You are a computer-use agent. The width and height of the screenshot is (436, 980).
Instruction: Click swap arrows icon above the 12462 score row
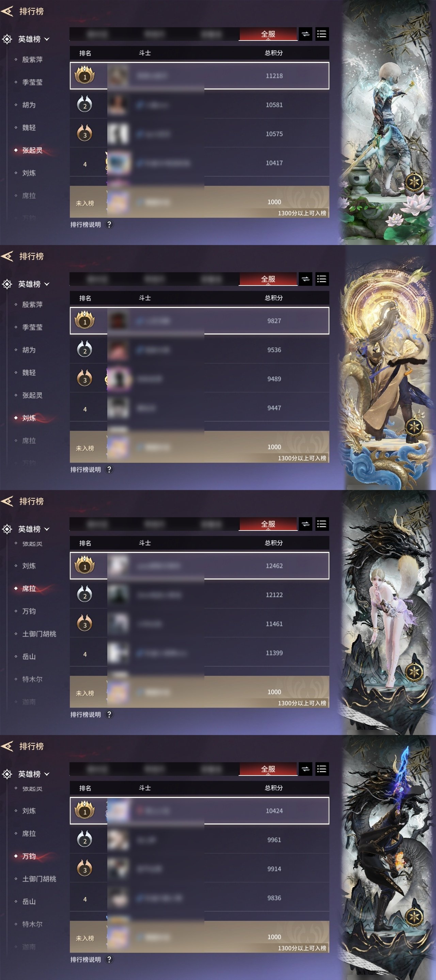[306, 524]
